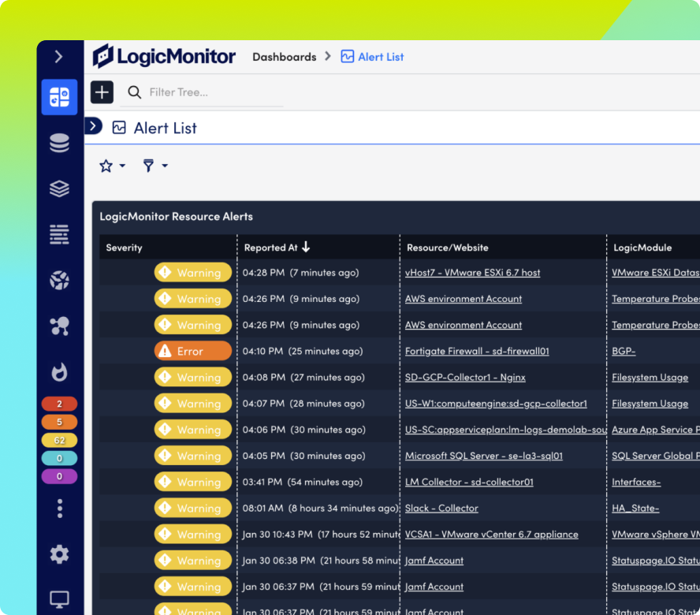Open LM Collector - sd-collector01 link

click(x=469, y=482)
